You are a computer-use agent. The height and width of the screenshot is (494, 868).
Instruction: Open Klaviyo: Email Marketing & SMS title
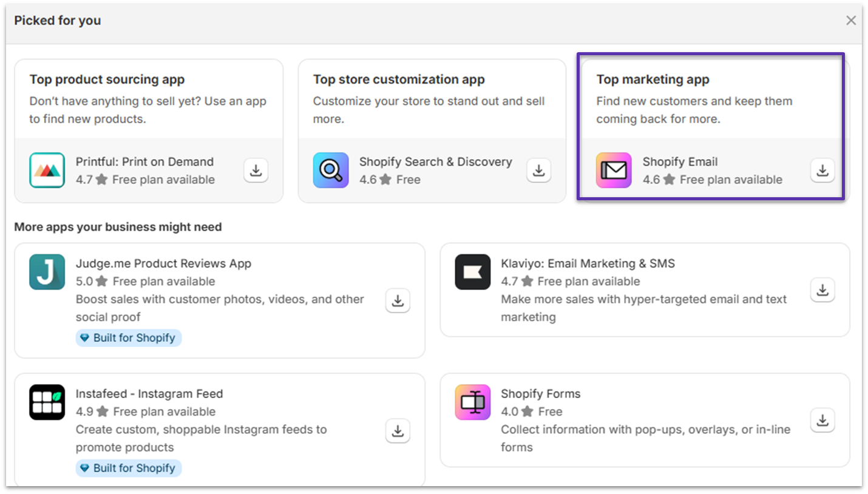588,263
